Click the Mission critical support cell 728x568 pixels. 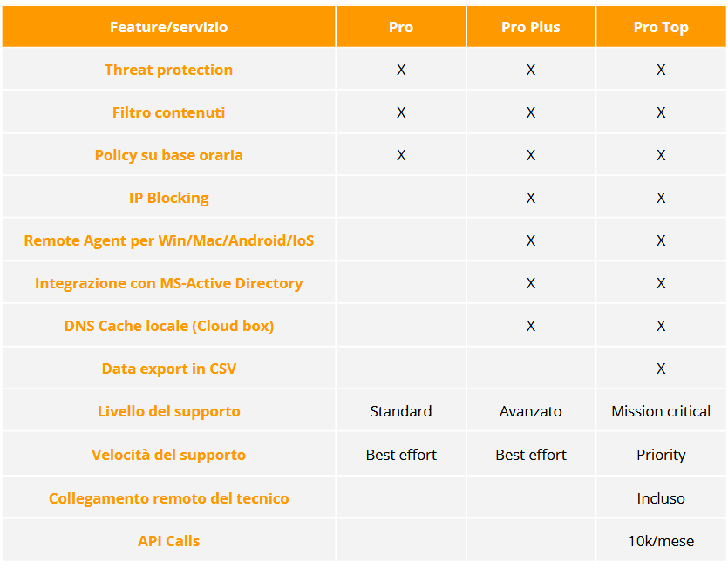661,411
